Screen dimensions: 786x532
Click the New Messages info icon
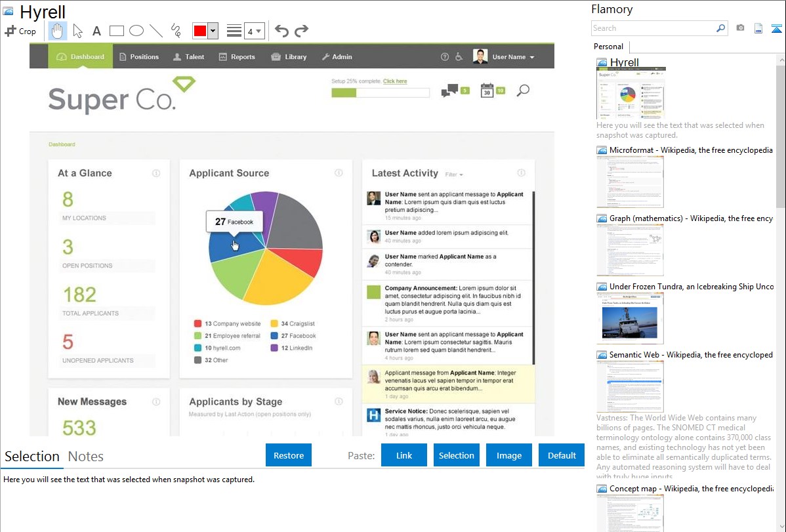(x=156, y=401)
